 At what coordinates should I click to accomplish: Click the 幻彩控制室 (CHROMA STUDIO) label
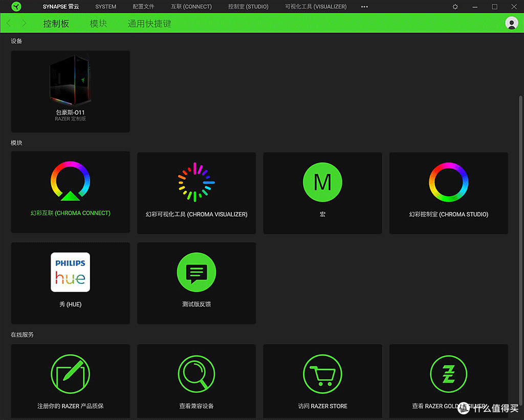pyautogui.click(x=448, y=214)
